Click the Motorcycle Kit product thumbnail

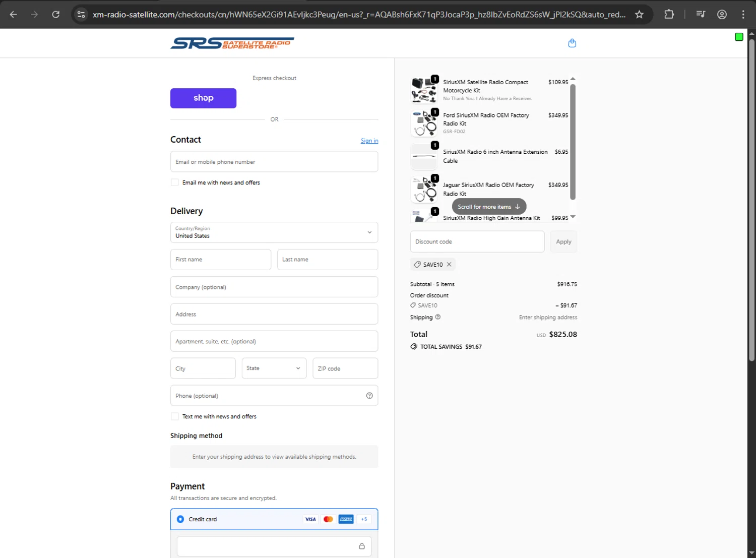pos(424,90)
